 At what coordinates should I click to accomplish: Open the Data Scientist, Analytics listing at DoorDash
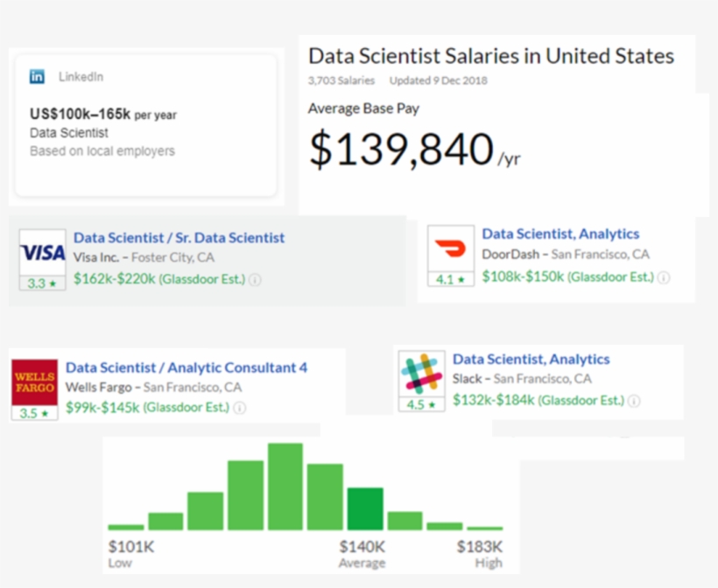560,234
